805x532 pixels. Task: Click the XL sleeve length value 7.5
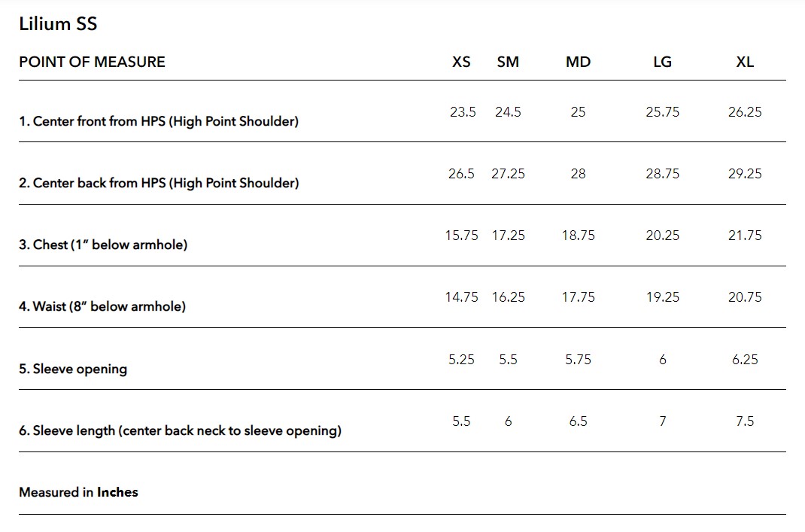point(744,421)
